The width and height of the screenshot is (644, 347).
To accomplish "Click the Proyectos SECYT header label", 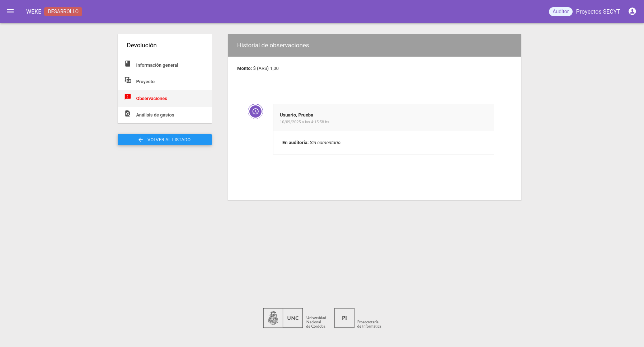I will coord(598,12).
